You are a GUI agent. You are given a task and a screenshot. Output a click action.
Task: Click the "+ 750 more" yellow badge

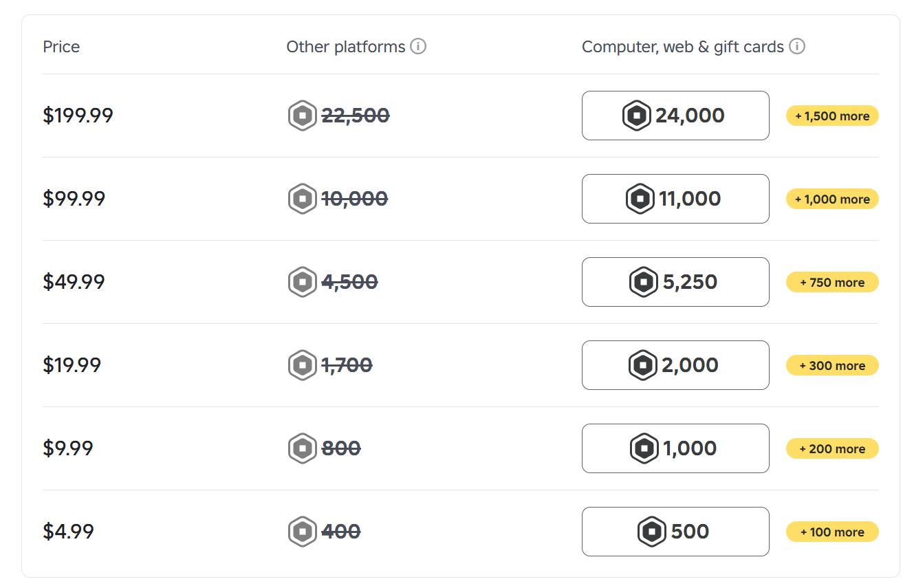pos(832,283)
